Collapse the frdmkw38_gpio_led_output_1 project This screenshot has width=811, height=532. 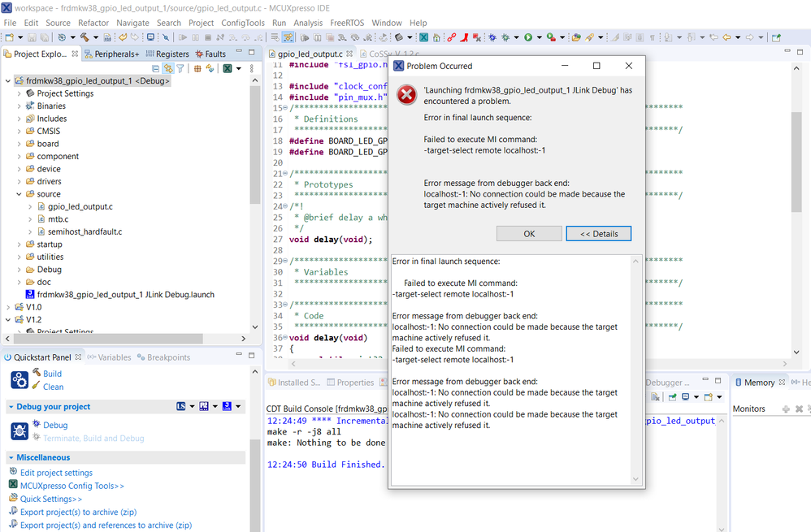click(8, 80)
